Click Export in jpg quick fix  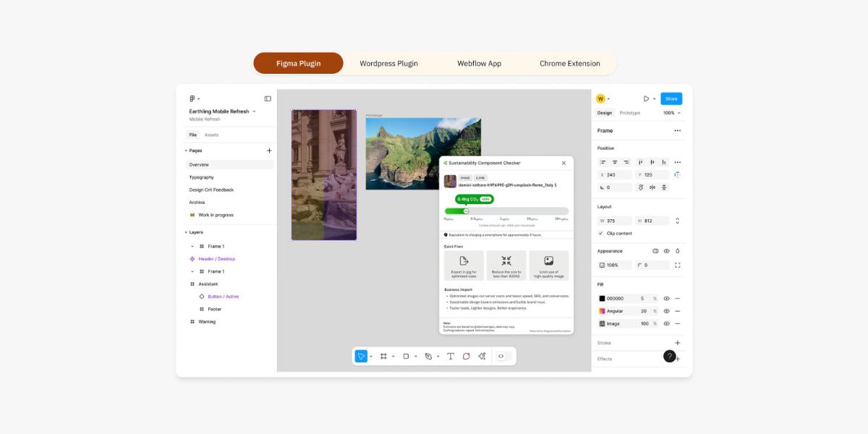click(x=464, y=265)
